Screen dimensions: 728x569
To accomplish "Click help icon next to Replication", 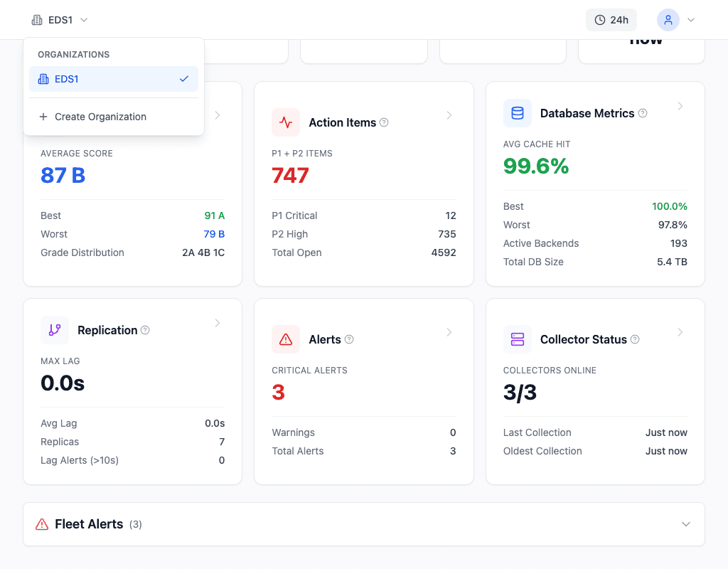I will tap(145, 330).
